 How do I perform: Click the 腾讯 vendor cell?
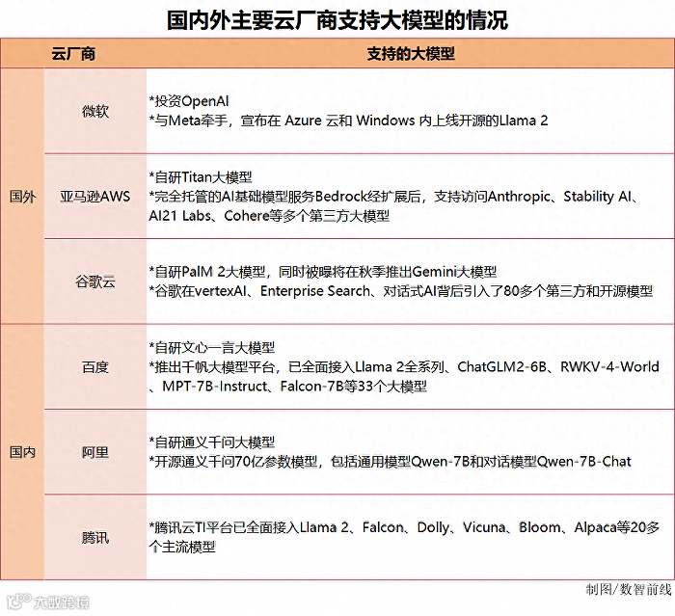tap(95, 537)
